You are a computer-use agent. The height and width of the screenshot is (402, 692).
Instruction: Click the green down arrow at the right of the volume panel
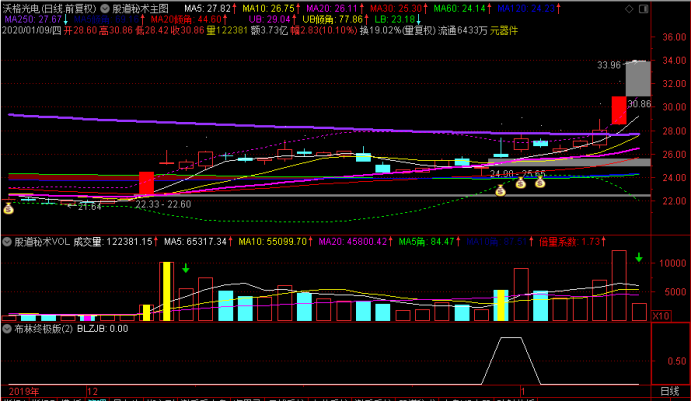(x=639, y=258)
